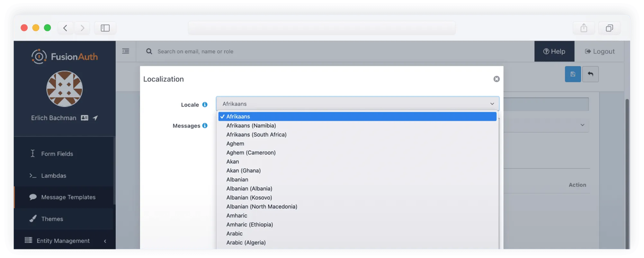Viewport: 644px width, 258px height.
Task: Save with the blue floppy disk button
Action: coord(573,74)
